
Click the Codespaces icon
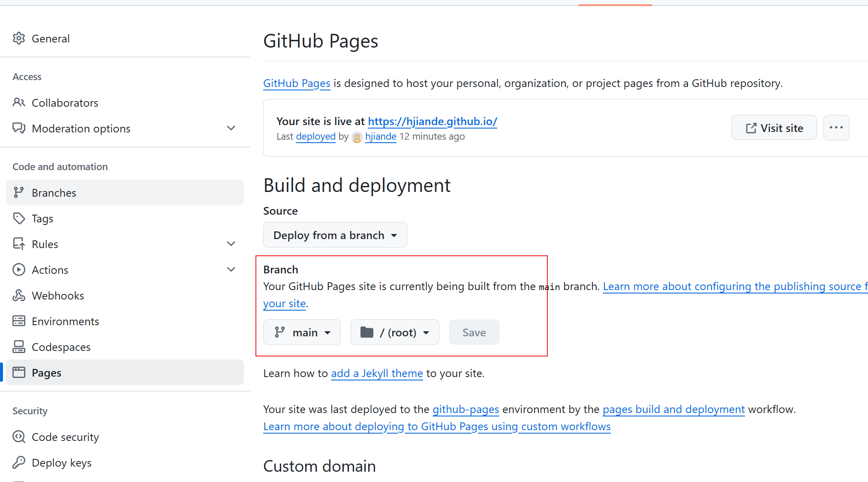[x=19, y=347]
